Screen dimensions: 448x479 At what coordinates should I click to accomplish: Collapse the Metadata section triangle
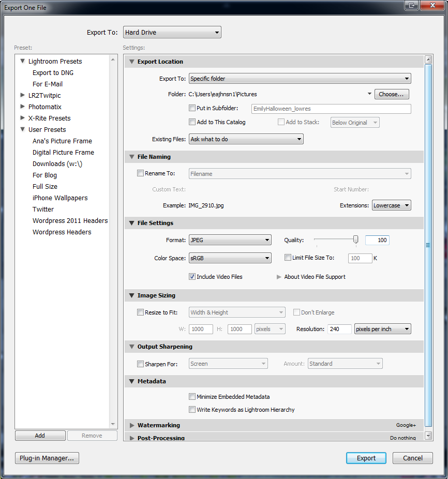[131, 381]
